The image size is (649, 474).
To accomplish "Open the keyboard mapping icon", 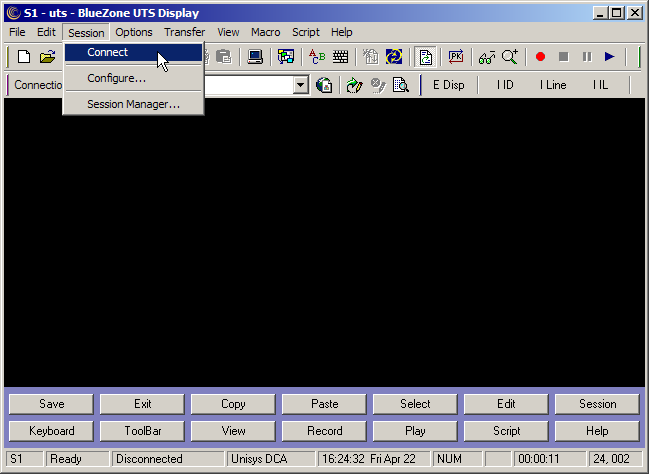I will pyautogui.click(x=341, y=57).
